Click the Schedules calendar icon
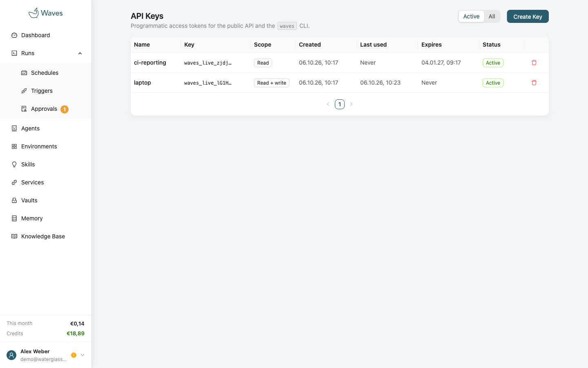The height and width of the screenshot is (368, 588). pyautogui.click(x=24, y=73)
